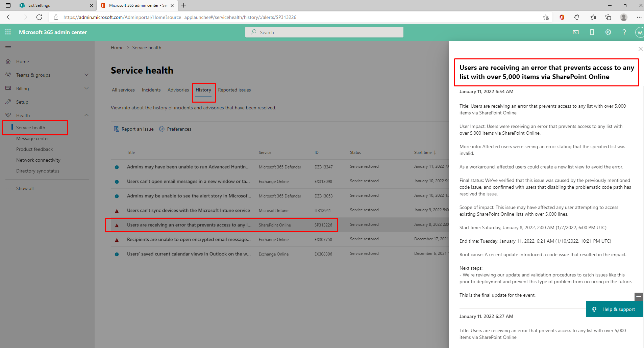Screen dimensions: 644x348
Task: Open Product feedback in the left navigation
Action: (34, 149)
